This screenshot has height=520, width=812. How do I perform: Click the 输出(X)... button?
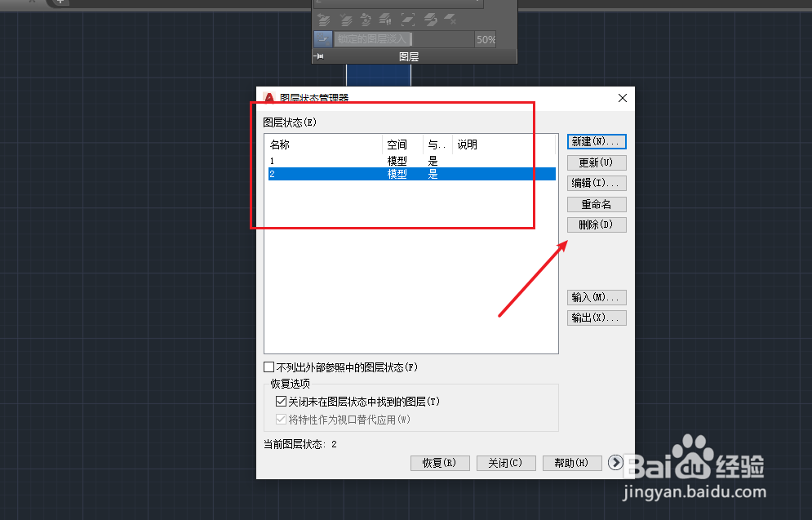click(597, 318)
